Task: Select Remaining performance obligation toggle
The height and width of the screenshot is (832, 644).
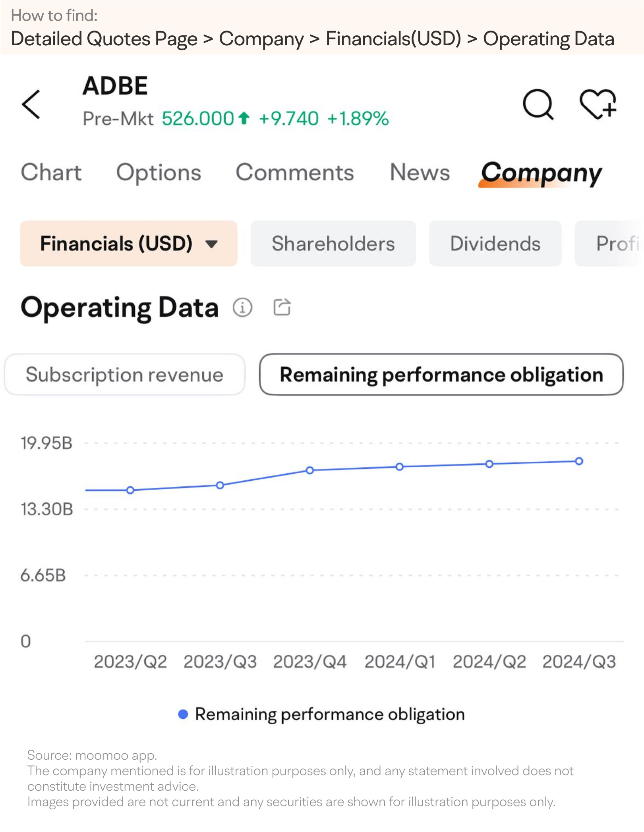Action: coord(441,375)
